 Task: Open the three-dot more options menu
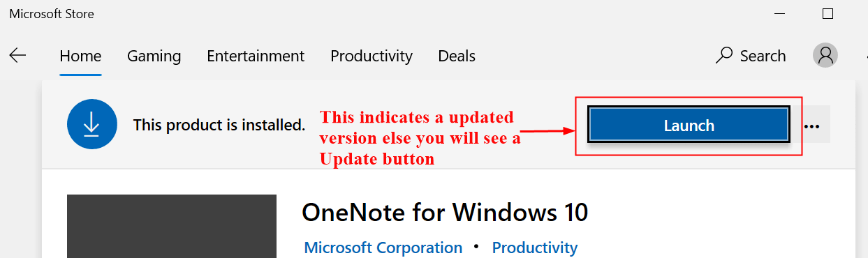tap(811, 126)
